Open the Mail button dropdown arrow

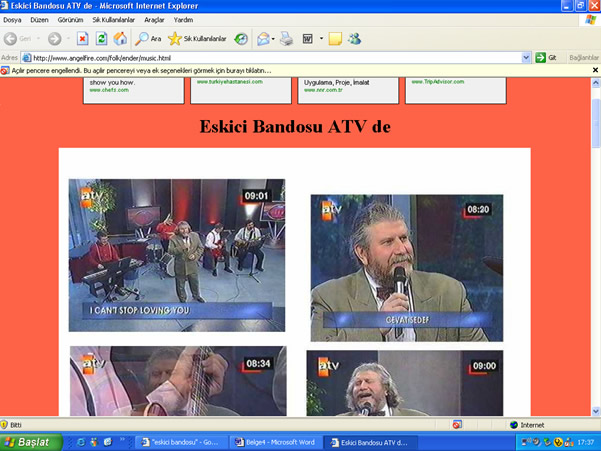tap(274, 39)
